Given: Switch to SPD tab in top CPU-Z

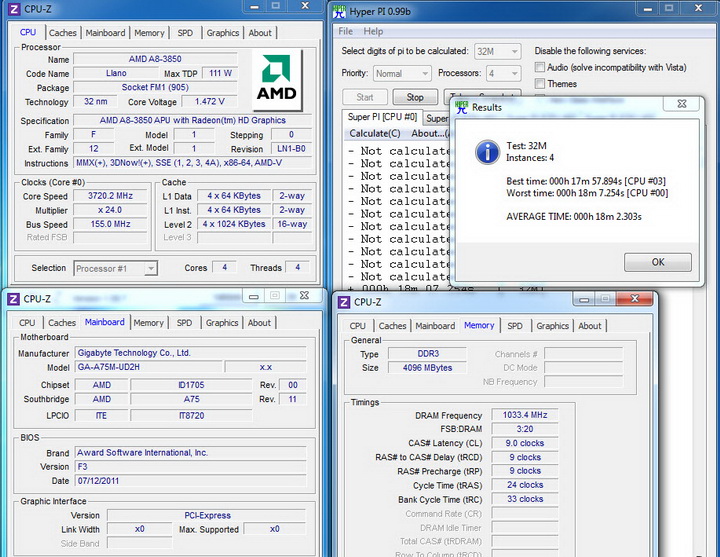Looking at the screenshot, I should [185, 33].
